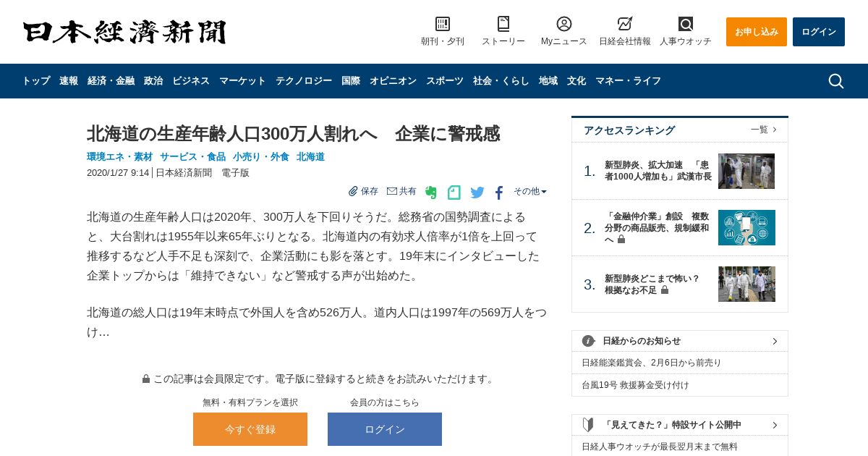Open the 政治 section

pyautogui.click(x=153, y=81)
